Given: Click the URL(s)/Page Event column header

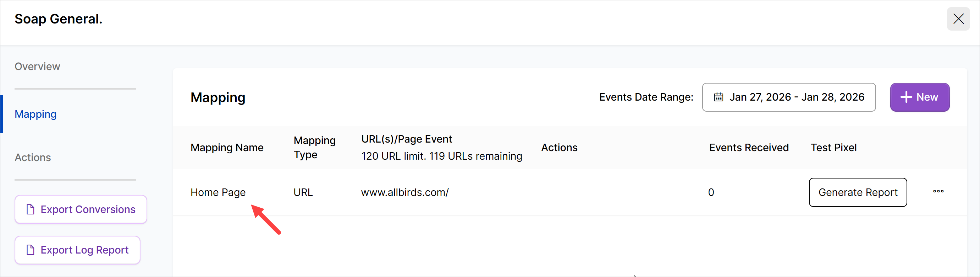Looking at the screenshot, I should pos(406,139).
